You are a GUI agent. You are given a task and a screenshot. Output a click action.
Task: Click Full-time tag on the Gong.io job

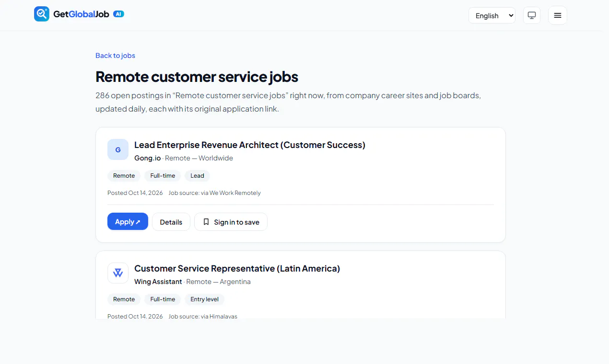click(163, 176)
